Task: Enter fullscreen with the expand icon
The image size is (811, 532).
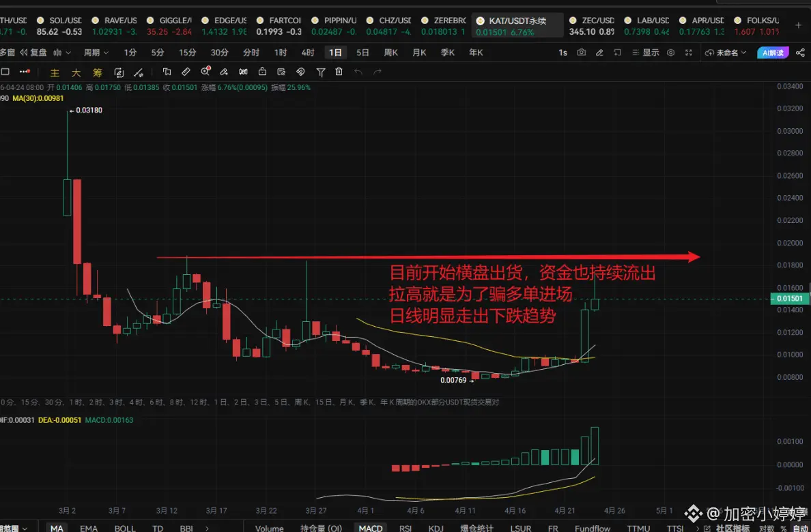Action: pyautogui.click(x=688, y=53)
